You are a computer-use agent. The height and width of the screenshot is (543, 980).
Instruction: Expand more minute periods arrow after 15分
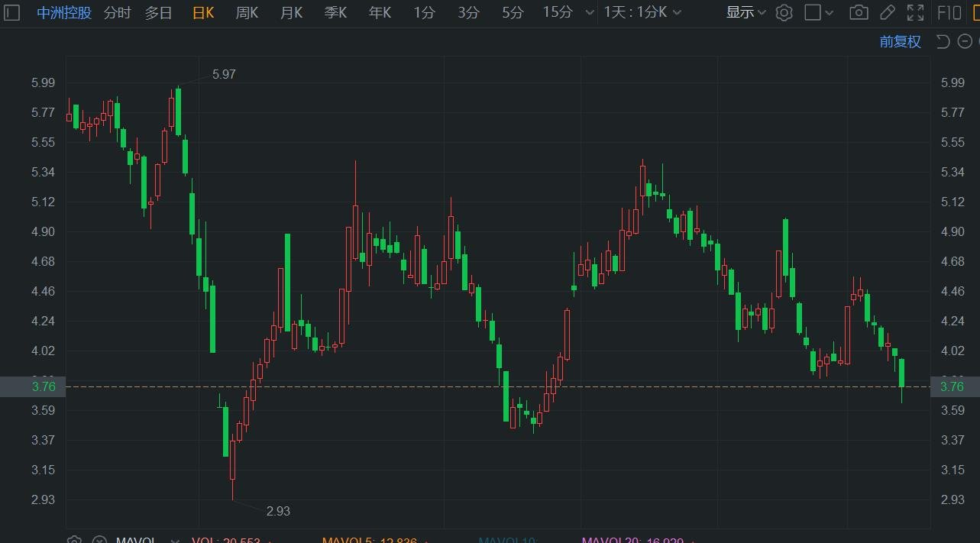coord(589,13)
